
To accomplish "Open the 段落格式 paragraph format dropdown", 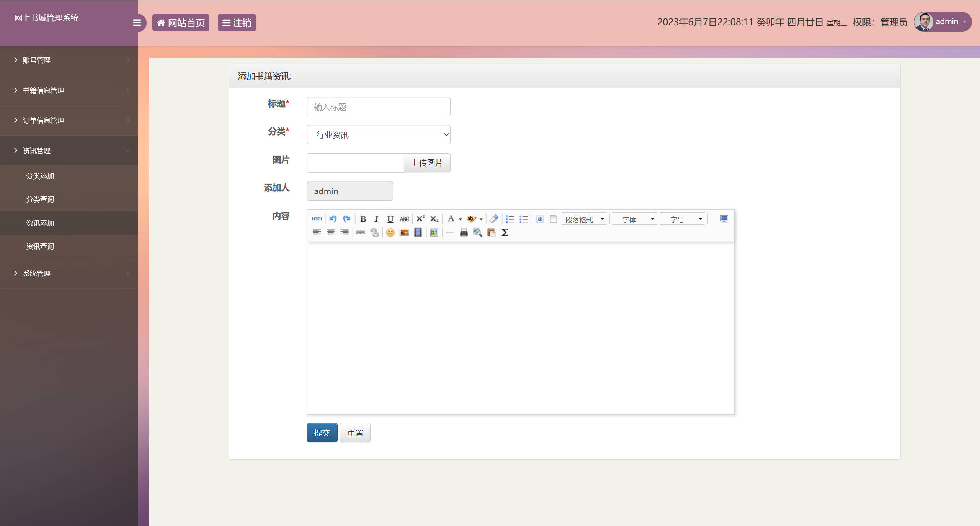I will [584, 219].
